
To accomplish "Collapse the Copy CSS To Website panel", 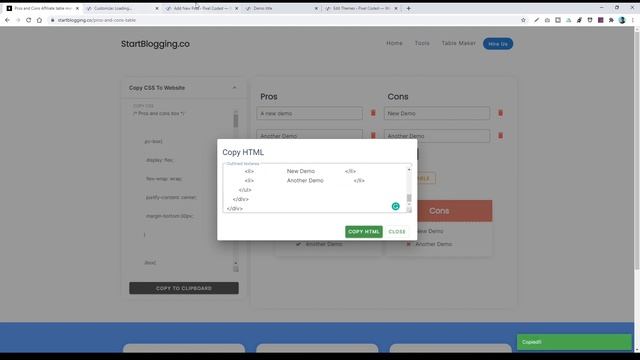I will pyautogui.click(x=234, y=88).
